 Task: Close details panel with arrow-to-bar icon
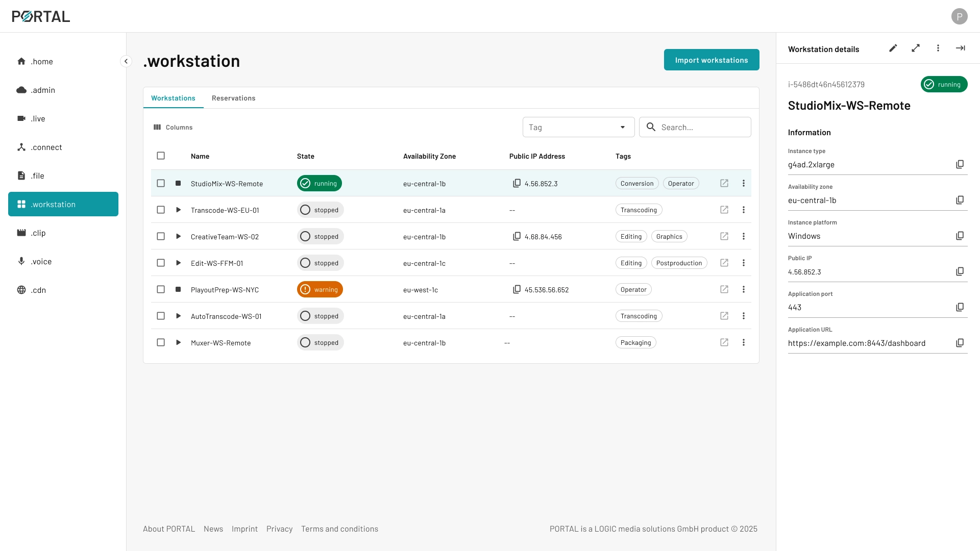pyautogui.click(x=960, y=48)
